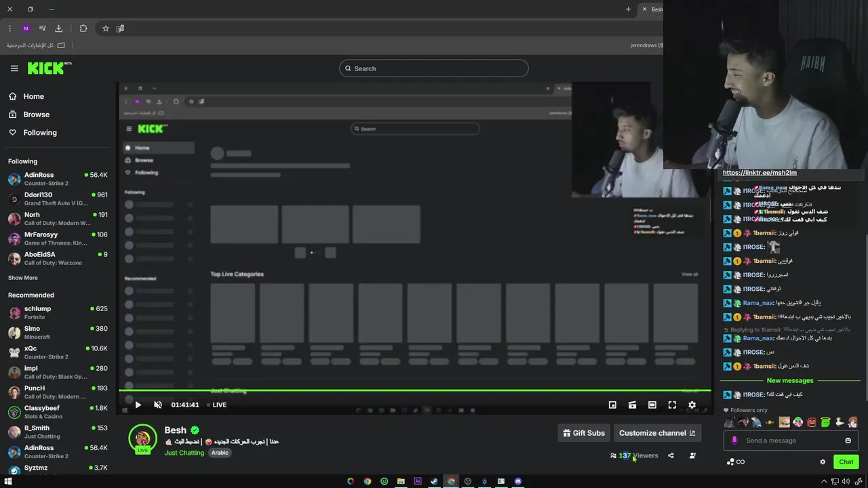Screen dimensions: 868x488
Task: Click New messages to jump to latest chat
Action: coord(790,381)
